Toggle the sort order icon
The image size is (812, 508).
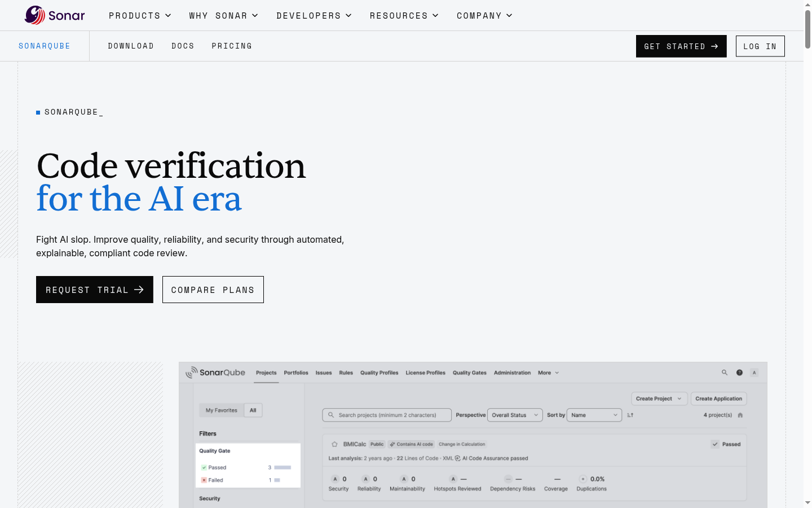[630, 415]
